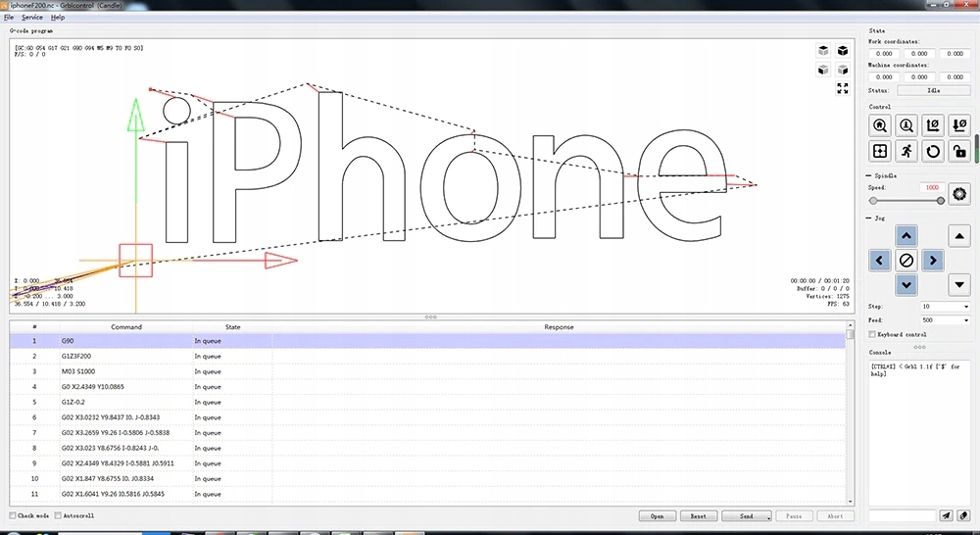Enable the Check mode checkbox

tap(13, 515)
